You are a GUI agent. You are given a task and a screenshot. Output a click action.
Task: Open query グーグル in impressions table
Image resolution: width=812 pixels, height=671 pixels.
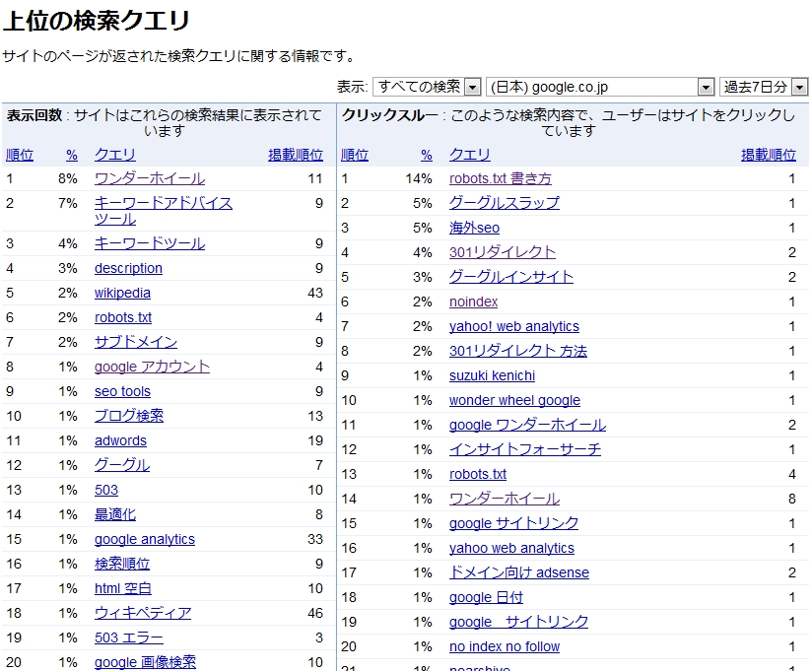point(122,465)
